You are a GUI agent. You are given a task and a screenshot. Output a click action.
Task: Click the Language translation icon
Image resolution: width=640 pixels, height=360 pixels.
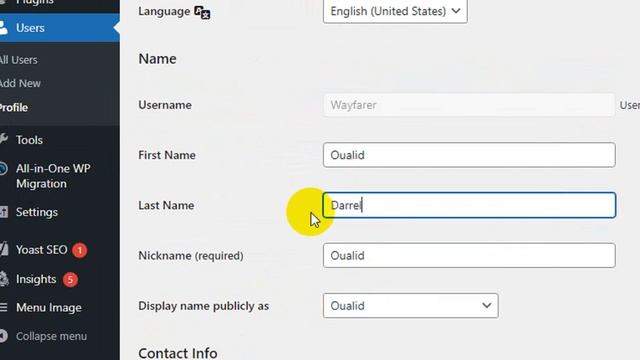click(x=202, y=12)
